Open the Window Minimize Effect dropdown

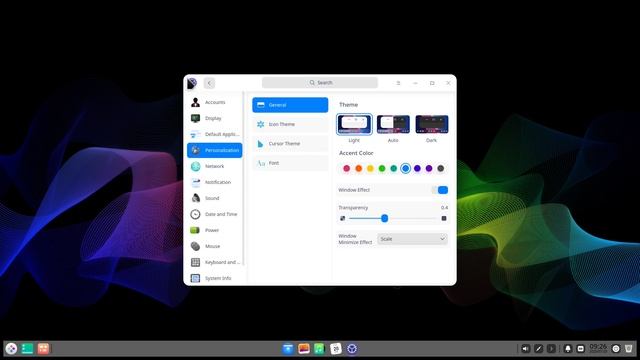412,239
